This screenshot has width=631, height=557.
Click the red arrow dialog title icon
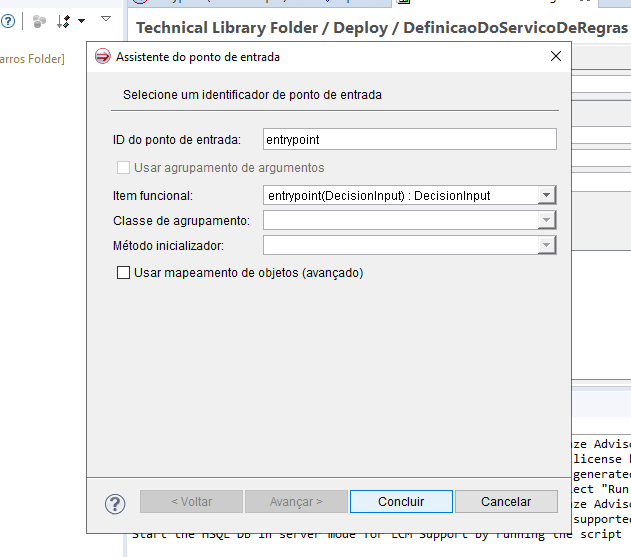coord(103,56)
